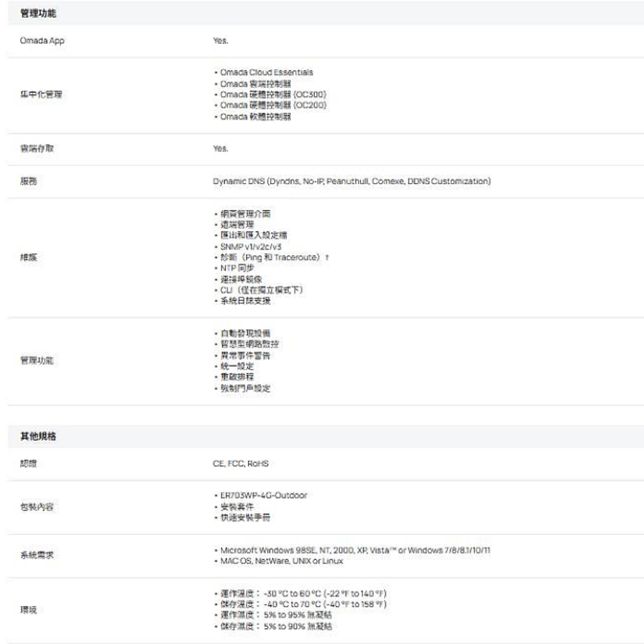Click the Ping and Traceroute diagnostics item
644x644 pixels.
click(272, 257)
